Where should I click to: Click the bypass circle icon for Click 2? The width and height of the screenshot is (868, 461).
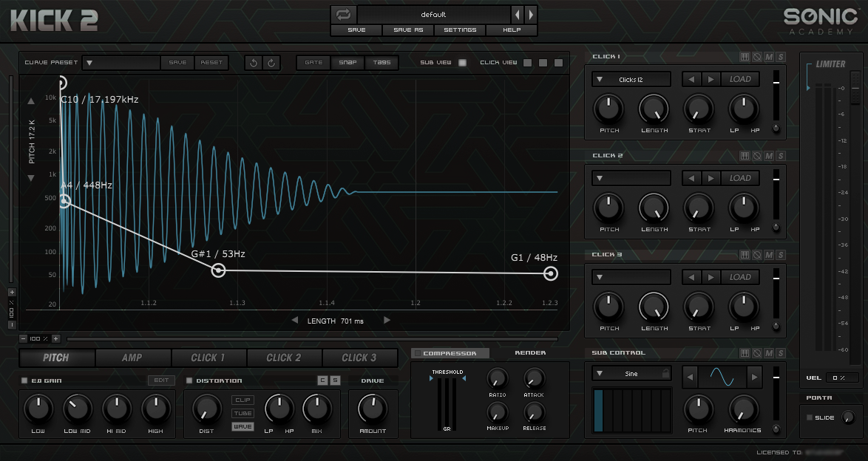point(757,156)
